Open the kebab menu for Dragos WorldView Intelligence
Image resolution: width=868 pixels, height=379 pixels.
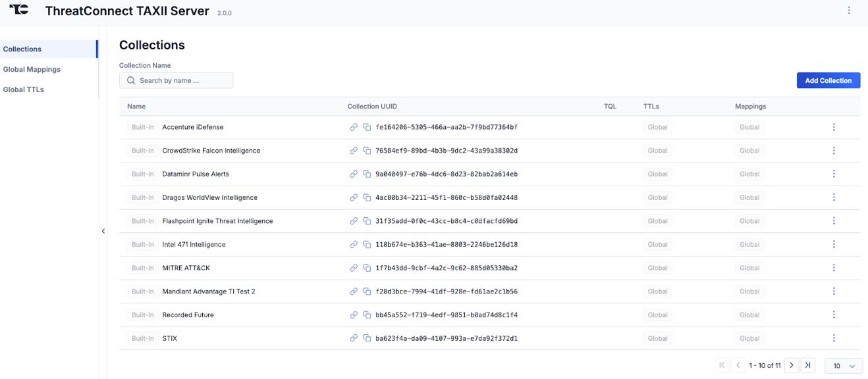pos(834,197)
